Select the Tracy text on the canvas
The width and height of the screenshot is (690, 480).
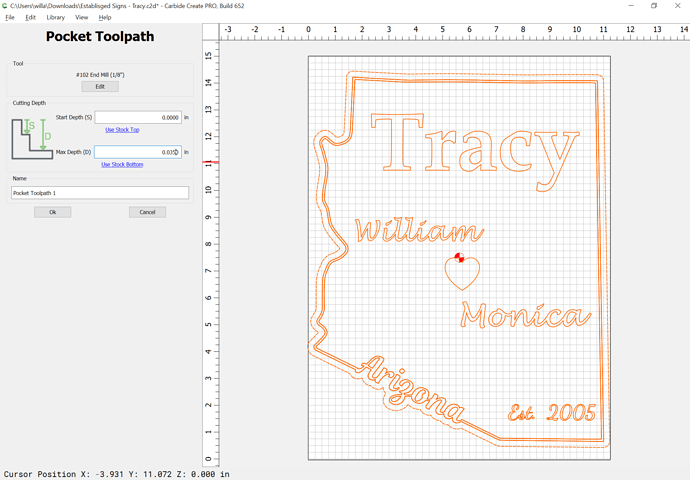pyautogui.click(x=475, y=152)
